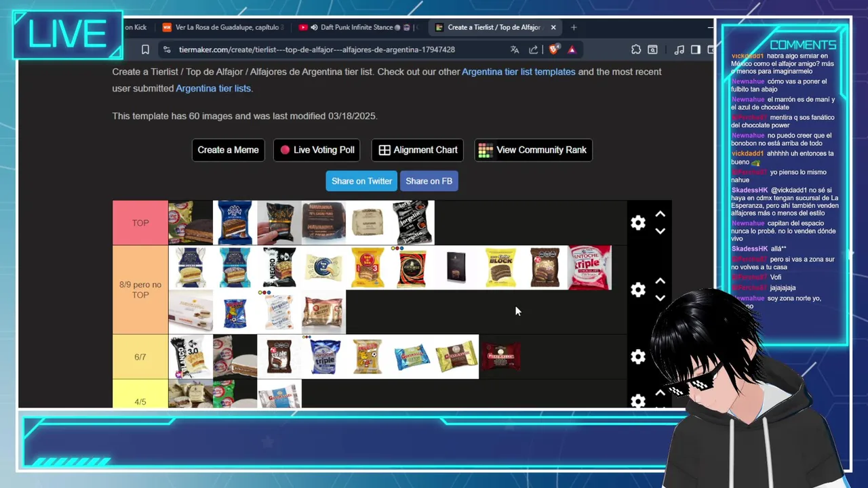Open the Alignment Chart button
This screenshot has width=868, height=488.
point(418,150)
